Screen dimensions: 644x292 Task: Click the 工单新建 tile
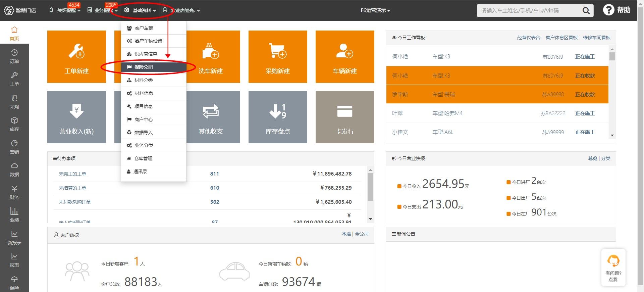coord(76,56)
